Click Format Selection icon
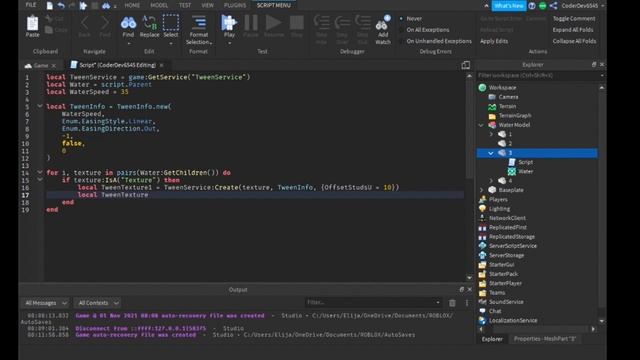Viewport: 640px width, 360px height. [x=199, y=23]
